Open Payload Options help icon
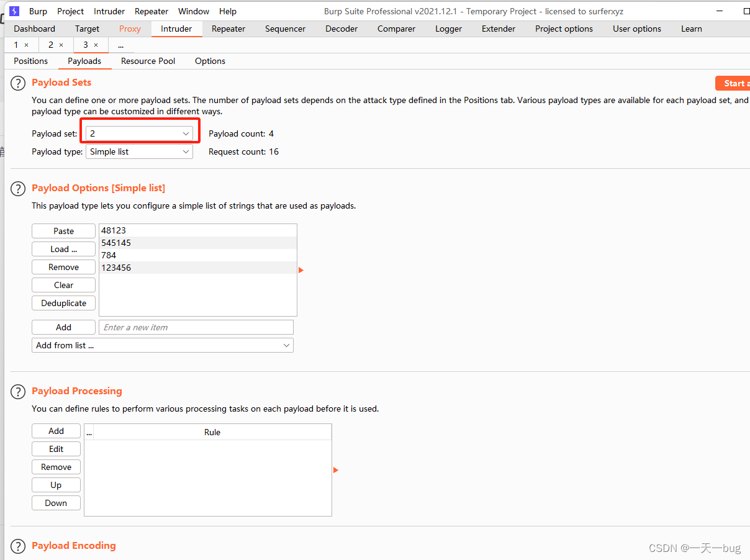 pos(18,189)
